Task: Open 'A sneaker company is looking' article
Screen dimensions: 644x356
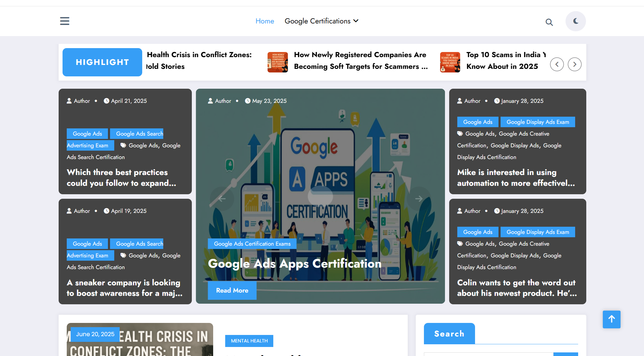Action: tap(124, 288)
